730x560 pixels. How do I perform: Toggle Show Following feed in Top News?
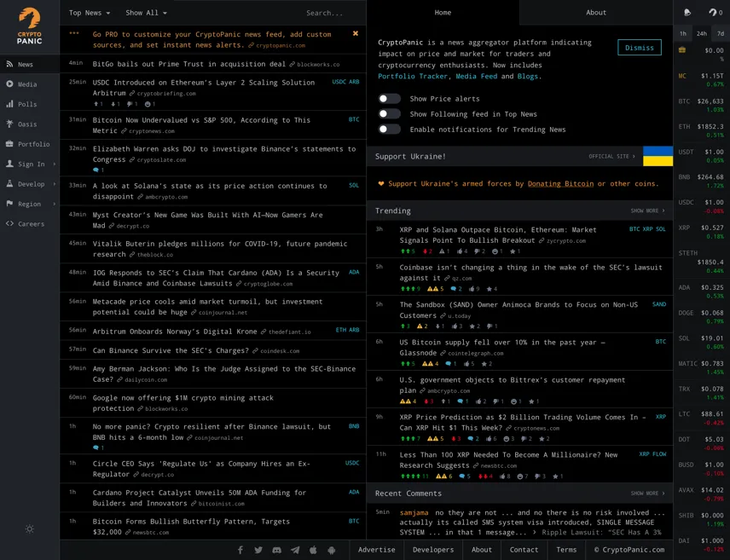point(389,113)
